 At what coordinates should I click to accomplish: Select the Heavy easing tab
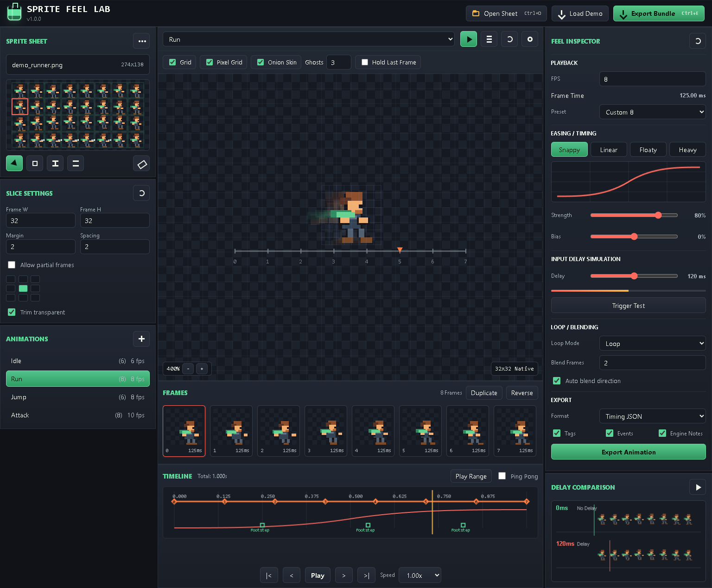(687, 150)
